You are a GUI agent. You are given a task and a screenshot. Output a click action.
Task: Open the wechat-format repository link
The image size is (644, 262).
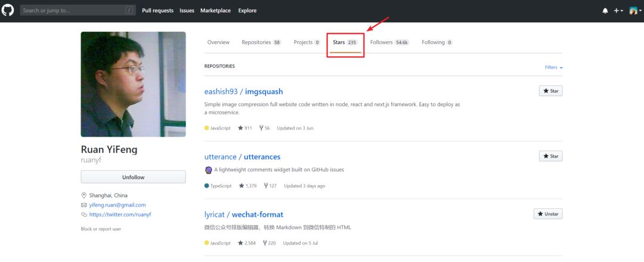258,214
